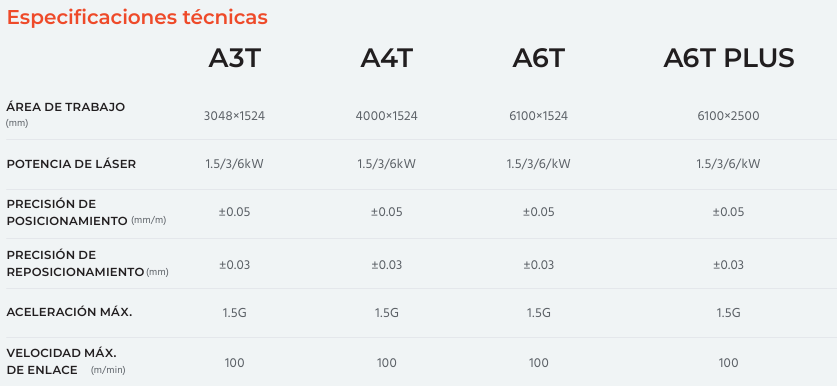Click the POTENCIA DE LÁSER row label
This screenshot has height=386, width=837.
(71, 164)
